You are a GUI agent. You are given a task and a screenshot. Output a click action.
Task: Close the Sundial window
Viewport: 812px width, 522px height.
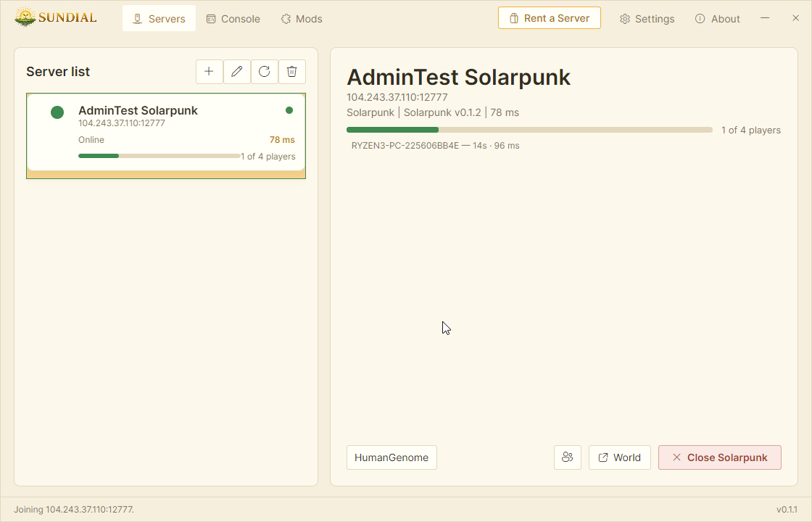pos(795,18)
